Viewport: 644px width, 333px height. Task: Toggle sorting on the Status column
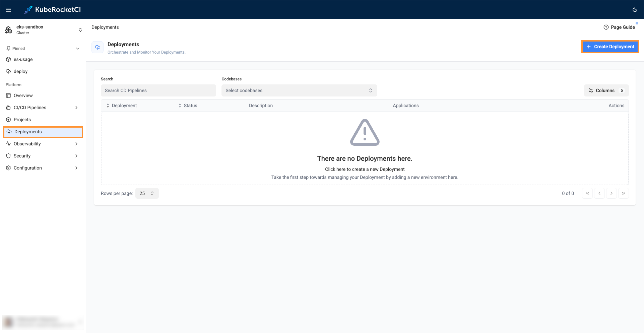pos(180,105)
